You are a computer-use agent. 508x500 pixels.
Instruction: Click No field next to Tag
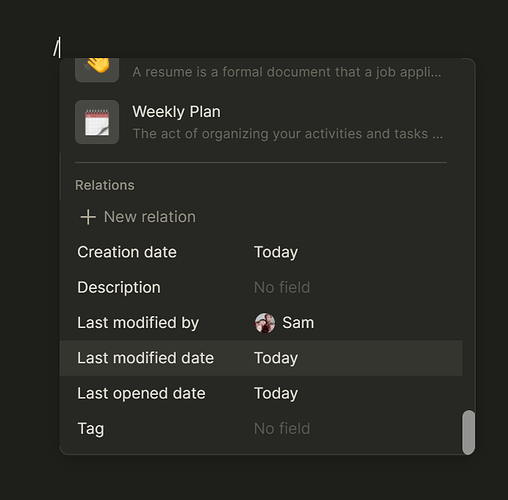click(x=282, y=429)
